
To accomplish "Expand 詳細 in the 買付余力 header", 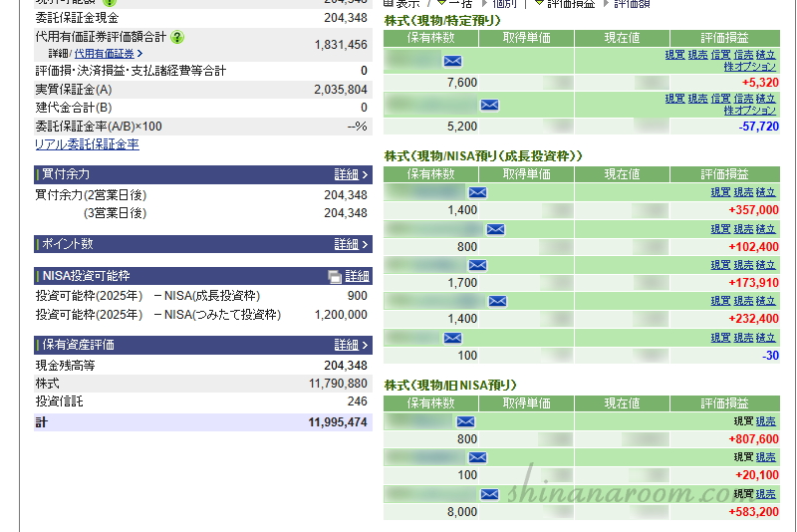I will click(351, 174).
